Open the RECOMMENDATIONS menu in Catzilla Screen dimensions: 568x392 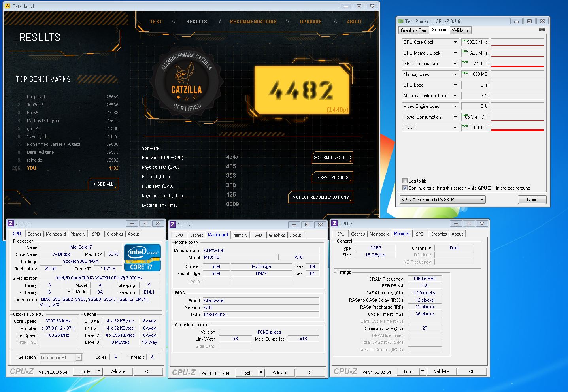[253, 22]
